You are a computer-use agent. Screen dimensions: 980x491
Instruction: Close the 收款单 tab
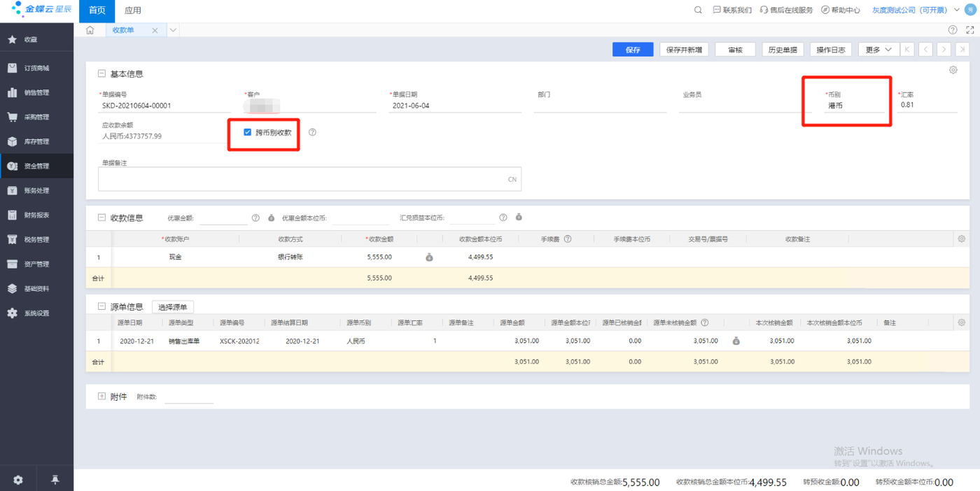coord(155,31)
